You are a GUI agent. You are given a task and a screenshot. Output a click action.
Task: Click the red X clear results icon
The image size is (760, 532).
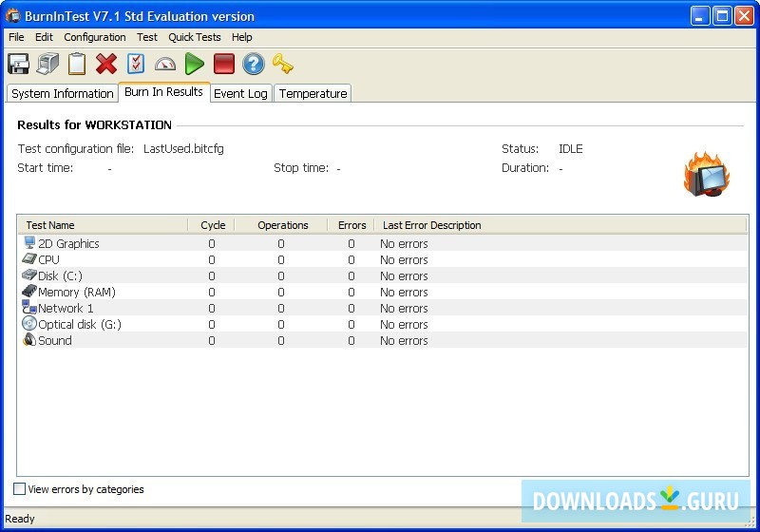click(106, 64)
